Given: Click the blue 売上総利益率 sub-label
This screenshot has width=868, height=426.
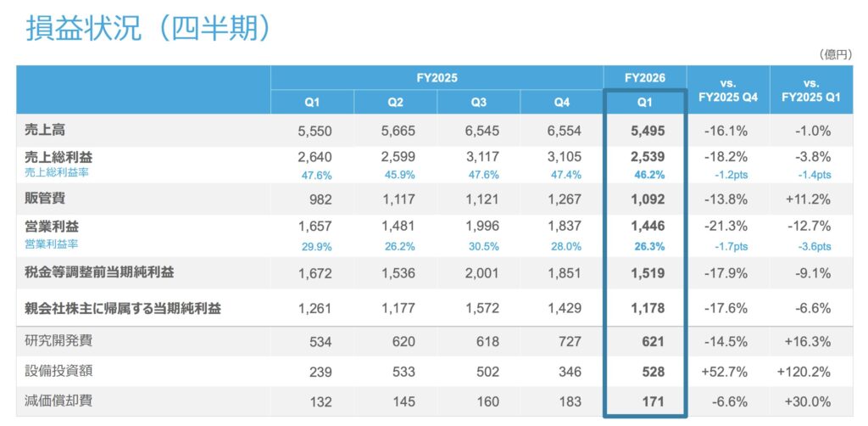Looking at the screenshot, I should pyautogui.click(x=57, y=172).
